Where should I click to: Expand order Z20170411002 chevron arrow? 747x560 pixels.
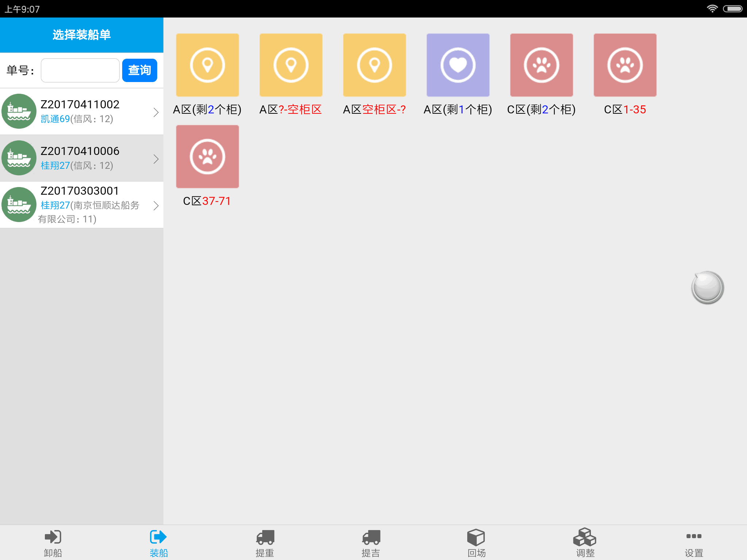(156, 112)
